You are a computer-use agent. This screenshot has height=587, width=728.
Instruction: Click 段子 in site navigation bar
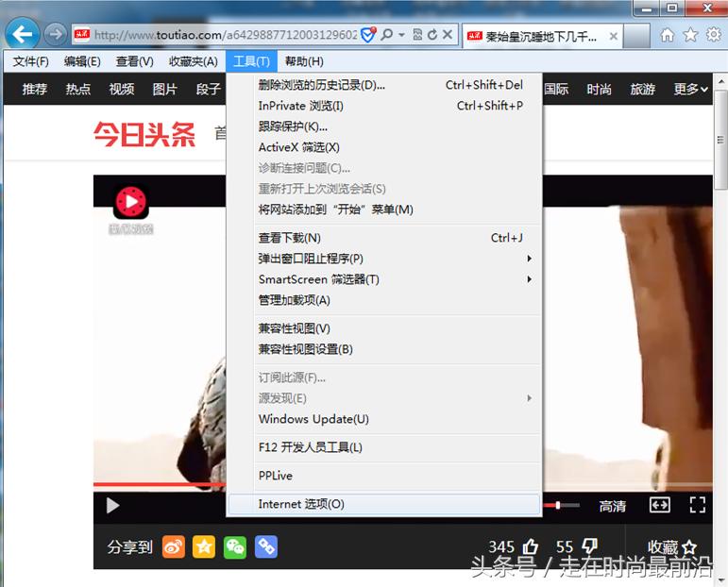click(x=209, y=89)
